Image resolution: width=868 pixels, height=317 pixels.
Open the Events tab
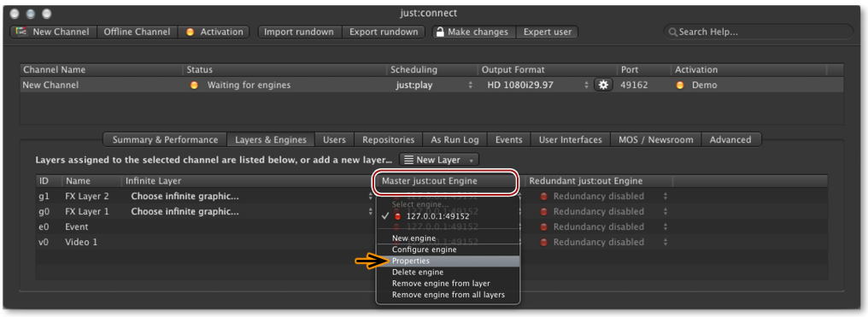tap(508, 140)
